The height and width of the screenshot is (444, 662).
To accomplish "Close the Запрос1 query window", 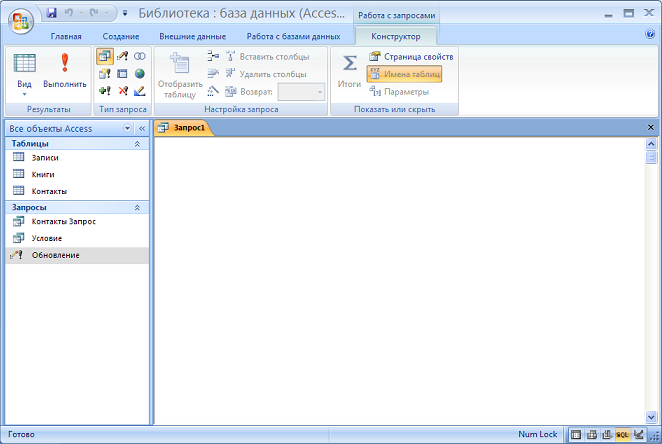I will tap(651, 127).
